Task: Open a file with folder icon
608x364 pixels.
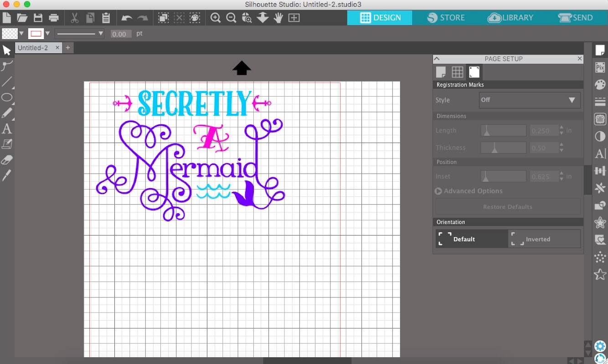Action: 22,18
